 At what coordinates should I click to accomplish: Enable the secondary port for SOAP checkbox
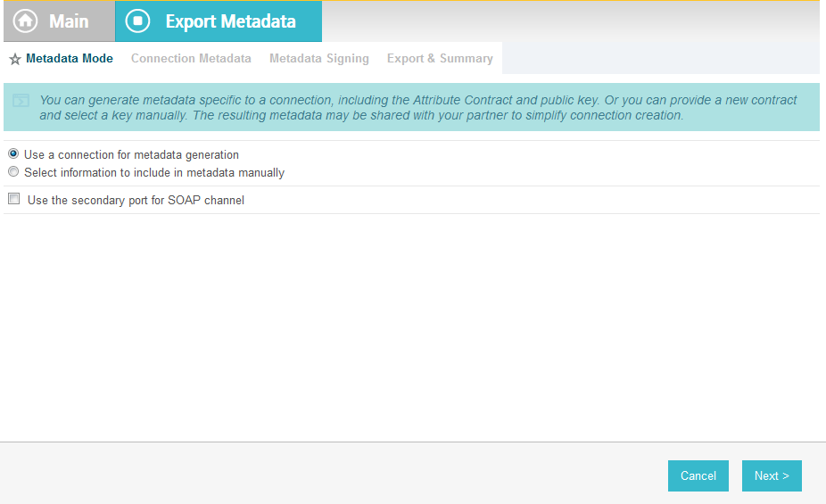(14, 199)
